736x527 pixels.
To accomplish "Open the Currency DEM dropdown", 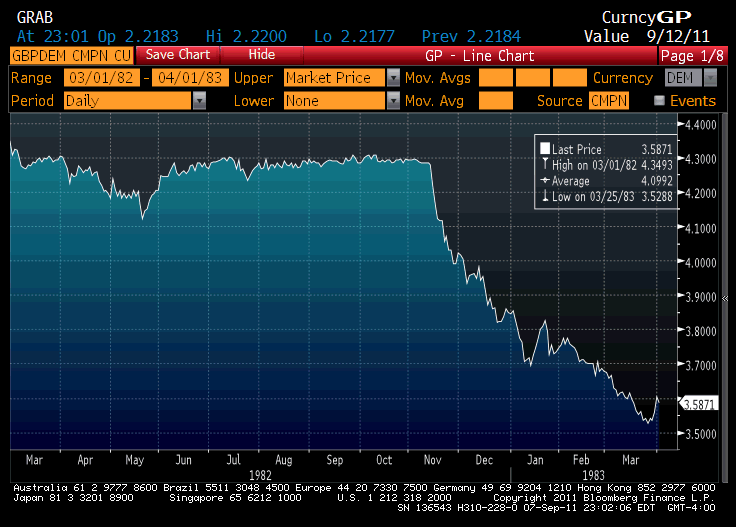I will click(x=710, y=77).
